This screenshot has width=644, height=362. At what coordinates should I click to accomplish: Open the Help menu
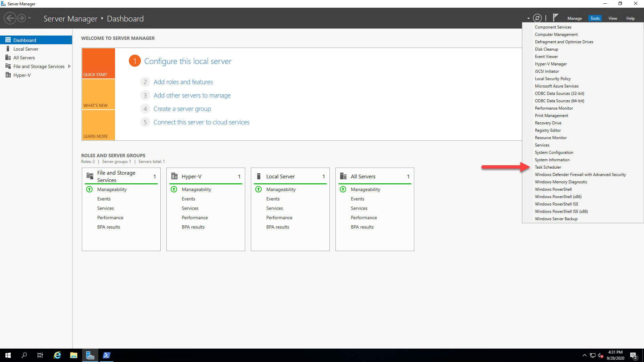pyautogui.click(x=631, y=18)
